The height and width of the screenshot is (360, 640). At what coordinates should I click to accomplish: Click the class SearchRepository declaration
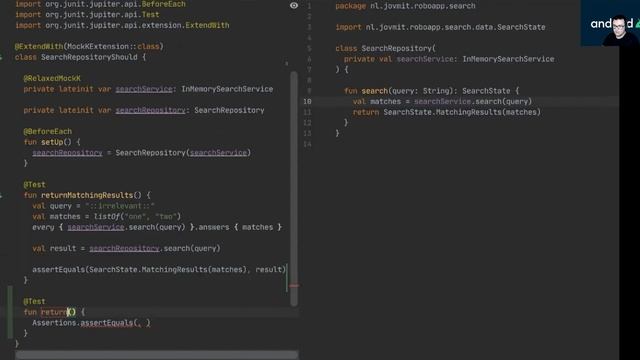[x=385, y=48]
